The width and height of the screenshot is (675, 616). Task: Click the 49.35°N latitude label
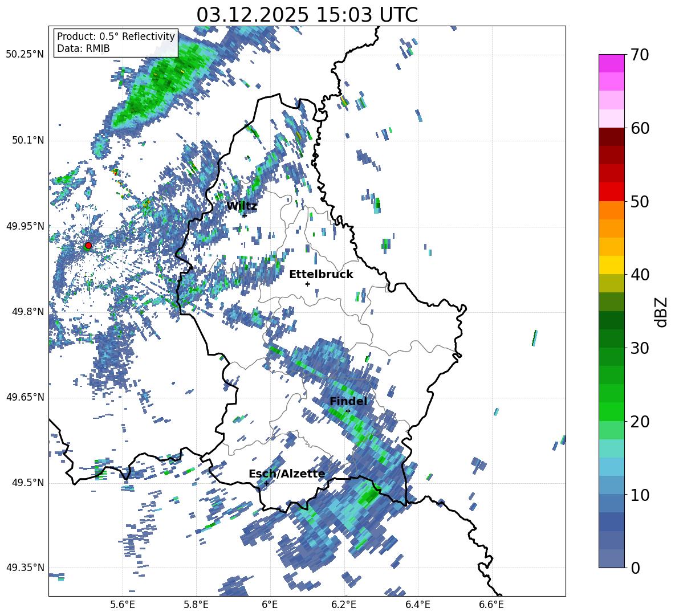[x=25, y=568]
